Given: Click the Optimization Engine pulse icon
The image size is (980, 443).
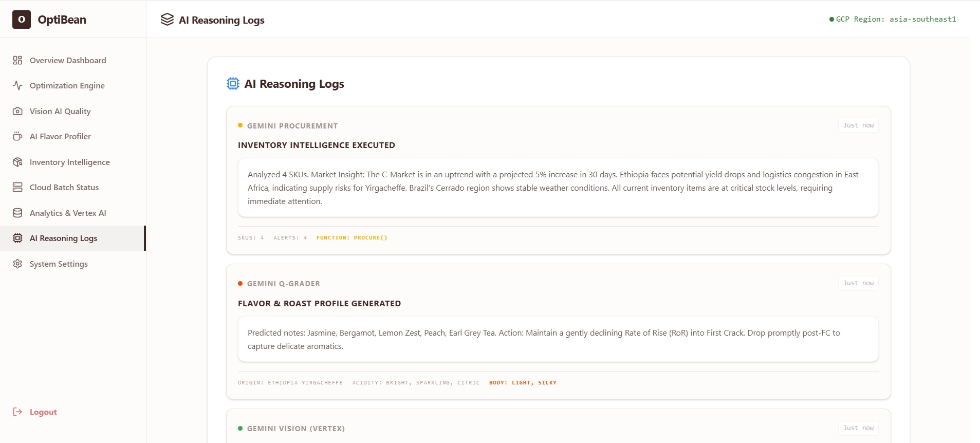Looking at the screenshot, I should coord(17,85).
